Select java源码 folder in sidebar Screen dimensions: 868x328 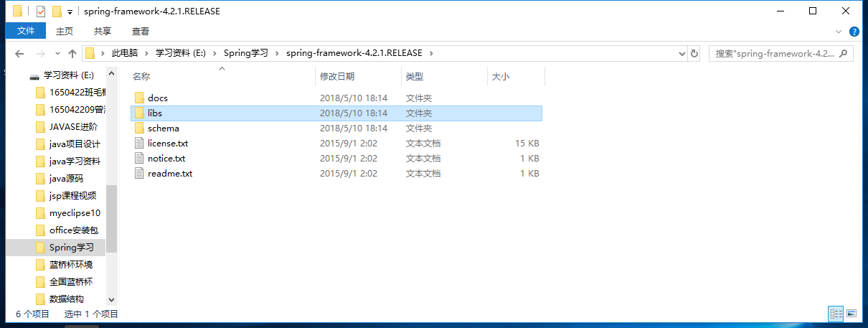(x=66, y=178)
